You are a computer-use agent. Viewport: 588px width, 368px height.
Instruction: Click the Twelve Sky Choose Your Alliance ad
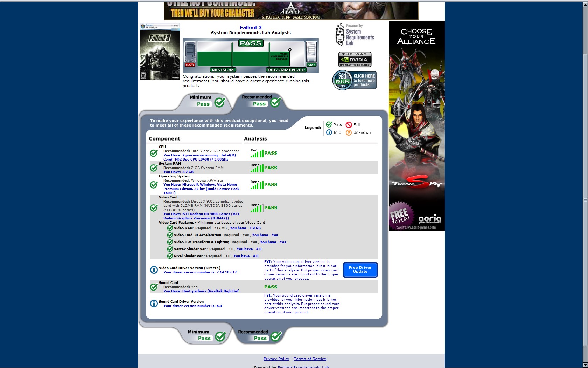[416, 126]
